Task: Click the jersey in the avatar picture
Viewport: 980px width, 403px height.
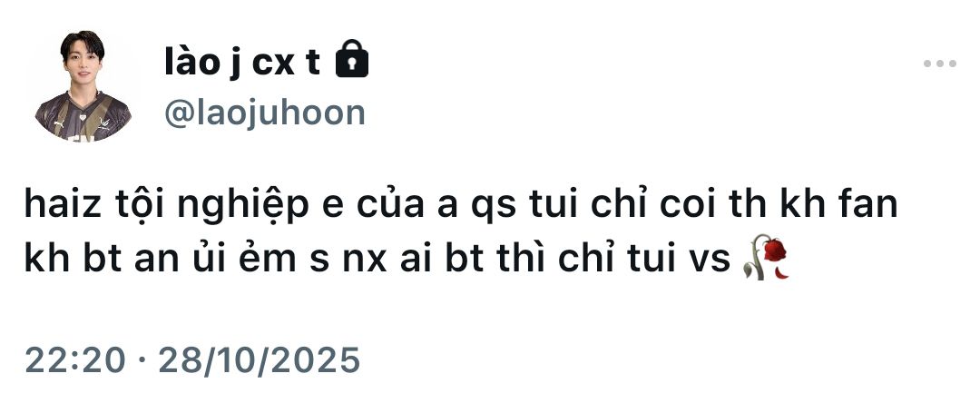Action: click(x=83, y=117)
